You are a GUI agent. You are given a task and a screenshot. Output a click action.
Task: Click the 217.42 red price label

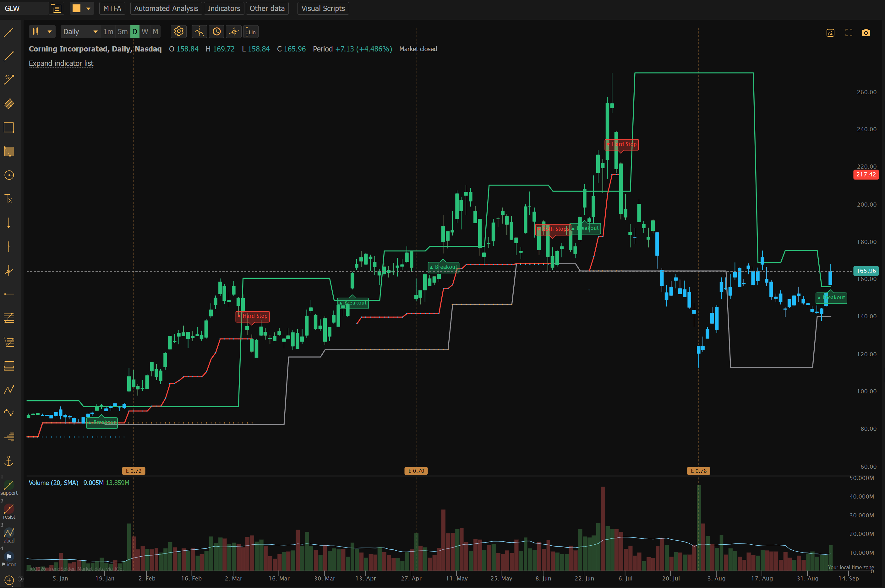[866, 174]
